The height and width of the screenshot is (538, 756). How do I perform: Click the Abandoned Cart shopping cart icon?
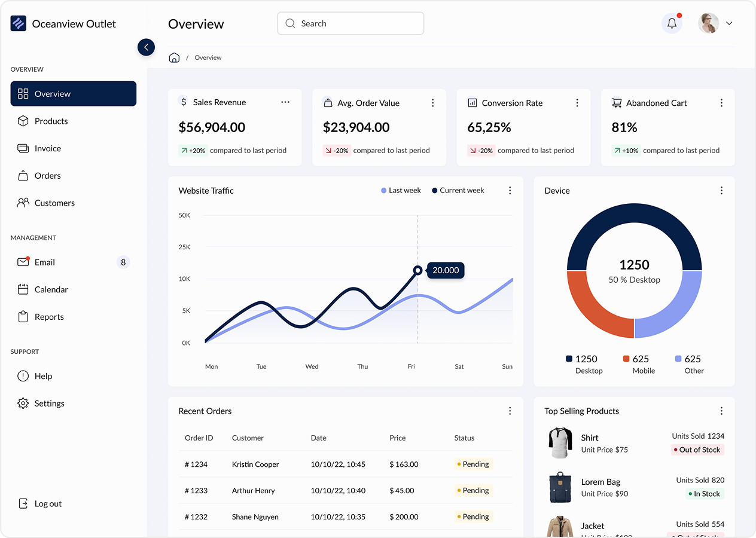click(x=616, y=103)
